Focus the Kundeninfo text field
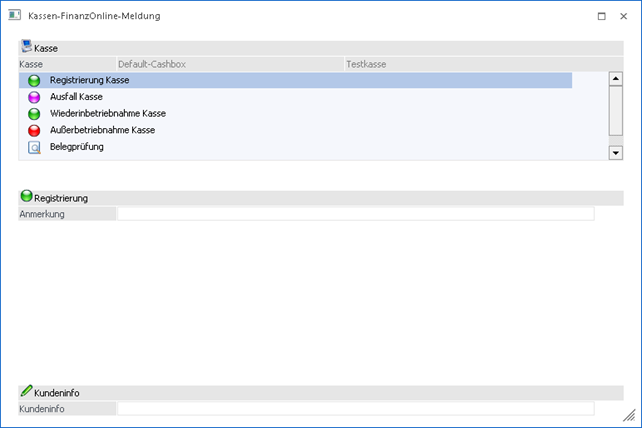This screenshot has width=642, height=428. [355, 408]
